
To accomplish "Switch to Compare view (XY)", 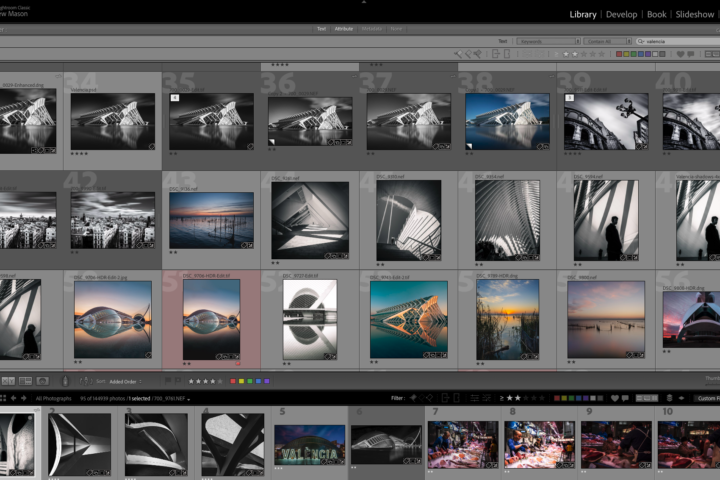I will tap(8, 381).
